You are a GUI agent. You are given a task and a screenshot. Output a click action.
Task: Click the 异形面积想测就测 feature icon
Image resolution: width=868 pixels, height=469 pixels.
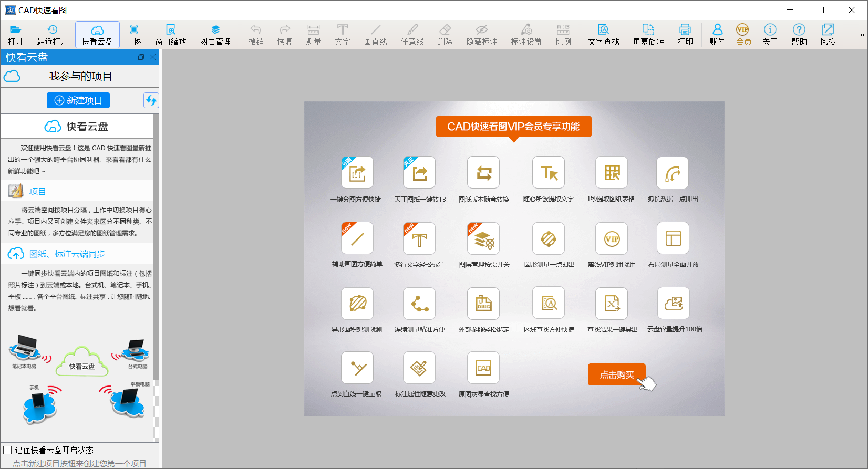[x=357, y=303]
